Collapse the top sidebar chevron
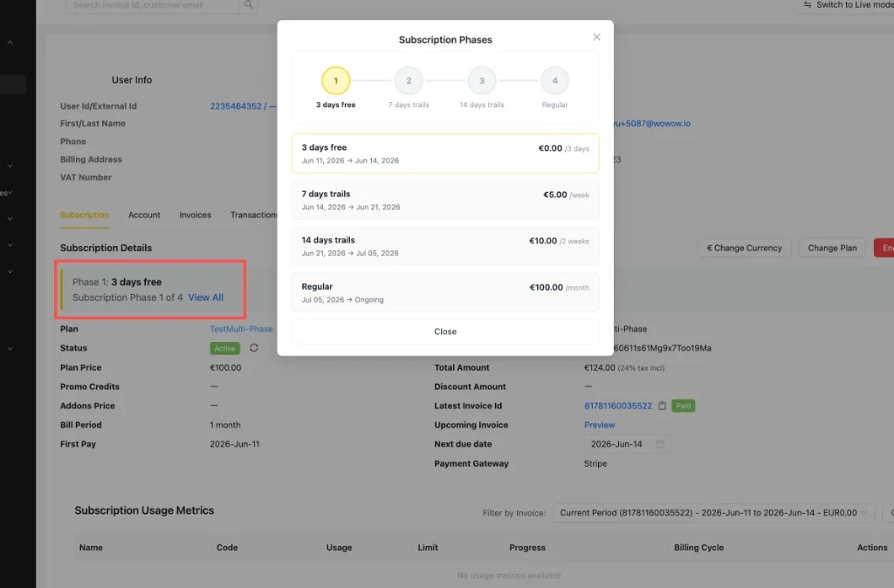This screenshot has width=894, height=588. click(10, 42)
